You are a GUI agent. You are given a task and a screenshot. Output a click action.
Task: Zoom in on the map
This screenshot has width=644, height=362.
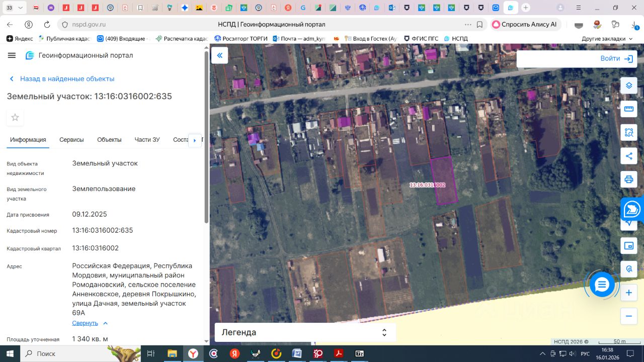tap(628, 293)
